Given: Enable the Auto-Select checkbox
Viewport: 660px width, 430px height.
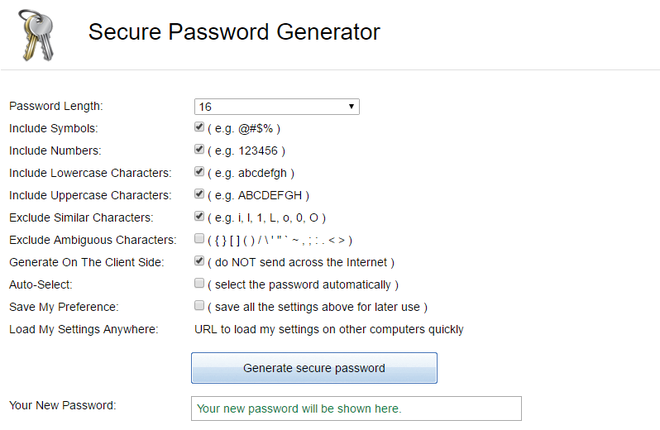Looking at the screenshot, I should coord(199,283).
